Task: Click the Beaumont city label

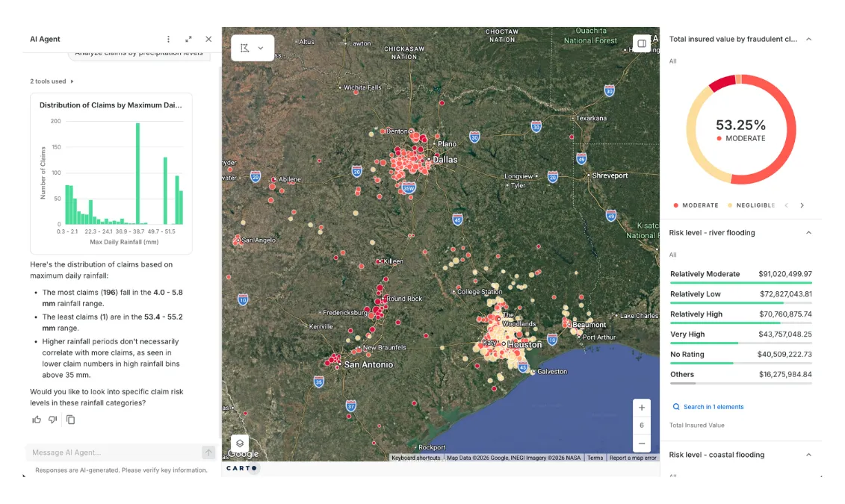Action: pyautogui.click(x=589, y=325)
